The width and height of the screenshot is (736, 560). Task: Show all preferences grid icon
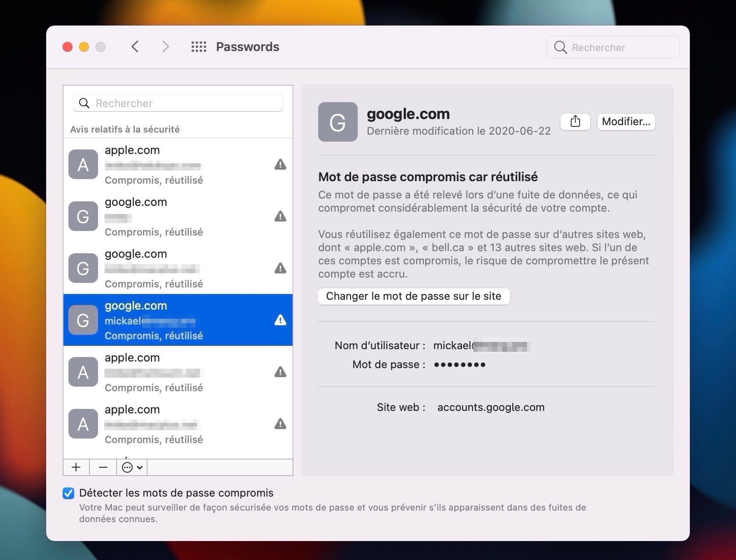(x=199, y=47)
